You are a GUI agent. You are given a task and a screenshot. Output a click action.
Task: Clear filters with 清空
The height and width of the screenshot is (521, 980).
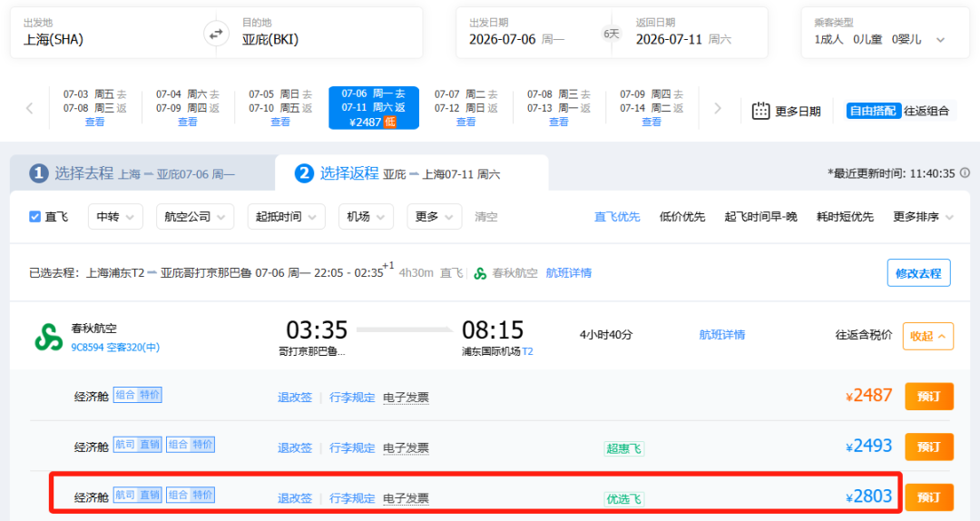pos(485,216)
